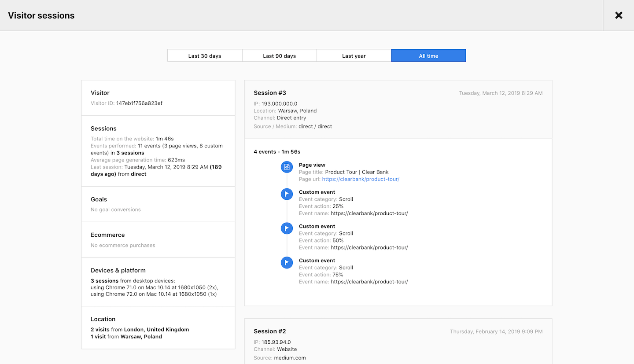634x364 pixels.
Task: Select the Last 30 days tab
Action: tap(205, 55)
